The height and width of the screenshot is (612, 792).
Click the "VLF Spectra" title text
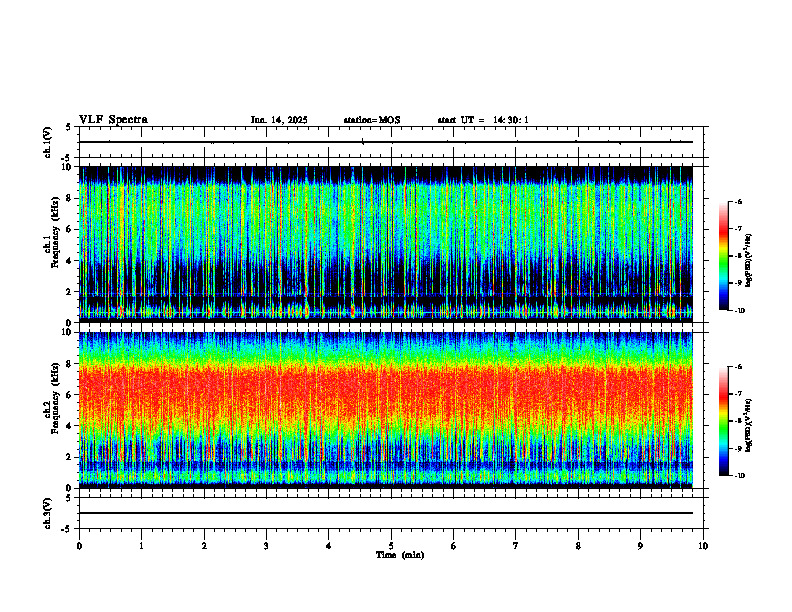pyautogui.click(x=113, y=120)
